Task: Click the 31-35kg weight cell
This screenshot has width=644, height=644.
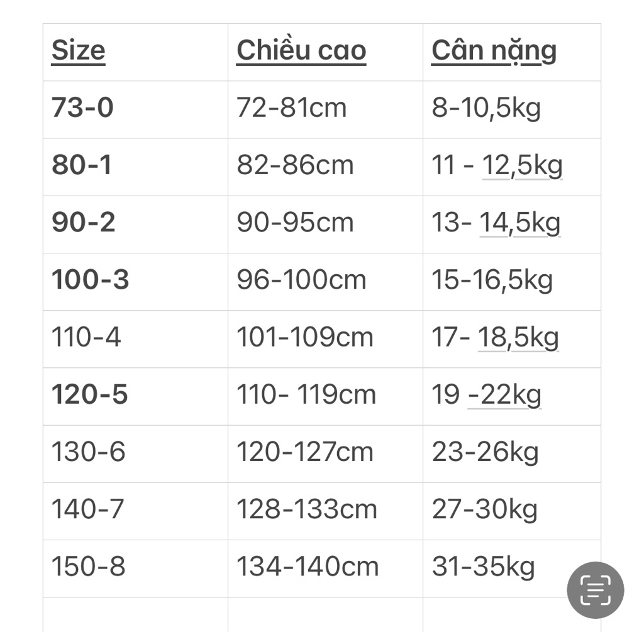Action: pos(483,567)
